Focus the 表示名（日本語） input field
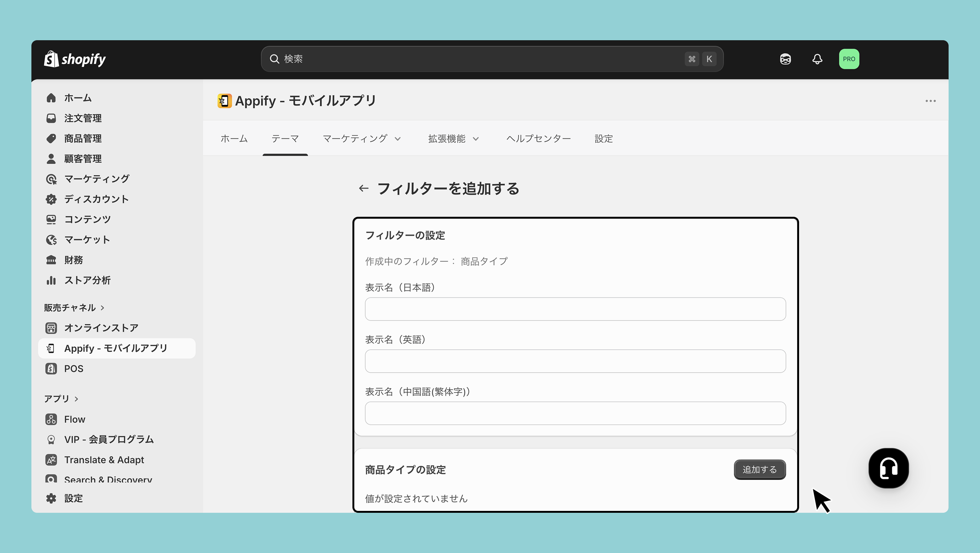 [575, 309]
